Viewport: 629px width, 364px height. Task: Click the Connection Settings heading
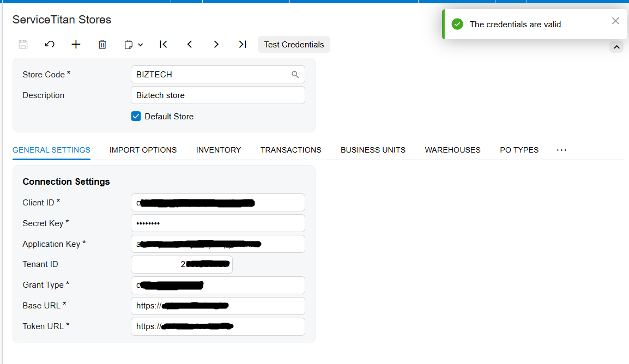click(66, 181)
